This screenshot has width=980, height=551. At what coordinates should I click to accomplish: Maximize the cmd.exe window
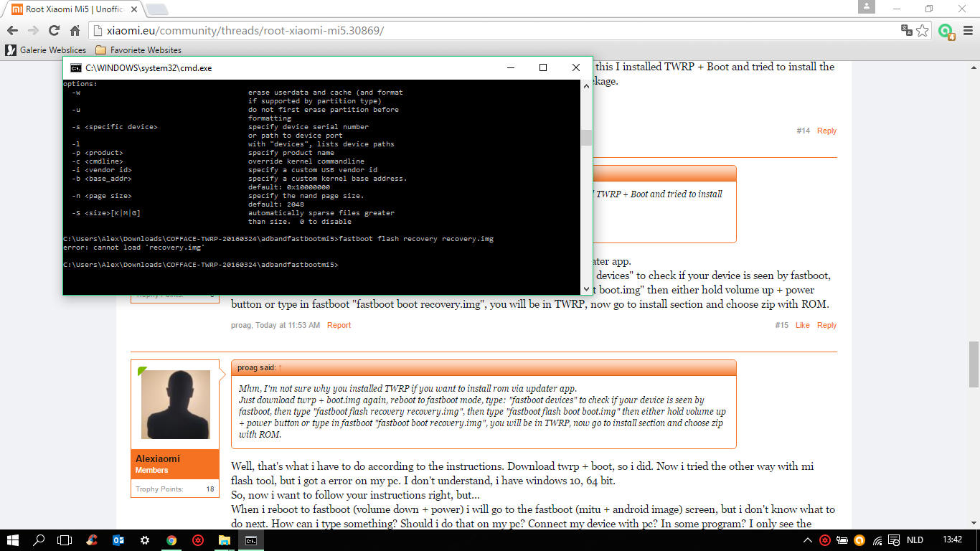click(543, 67)
